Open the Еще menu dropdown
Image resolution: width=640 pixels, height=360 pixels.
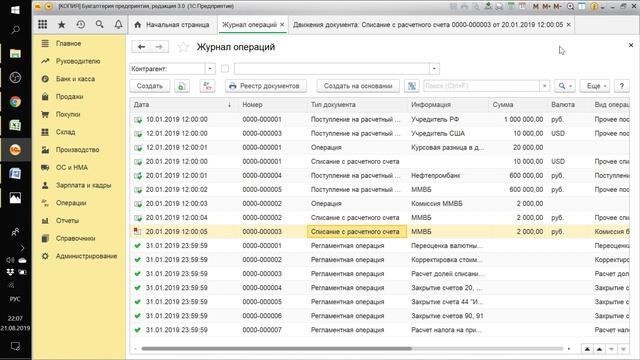click(595, 86)
